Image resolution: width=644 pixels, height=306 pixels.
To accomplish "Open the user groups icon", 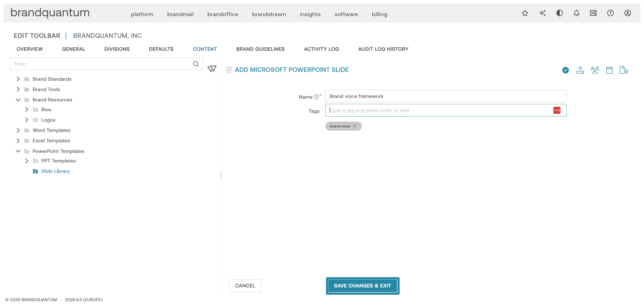I will [x=595, y=70].
